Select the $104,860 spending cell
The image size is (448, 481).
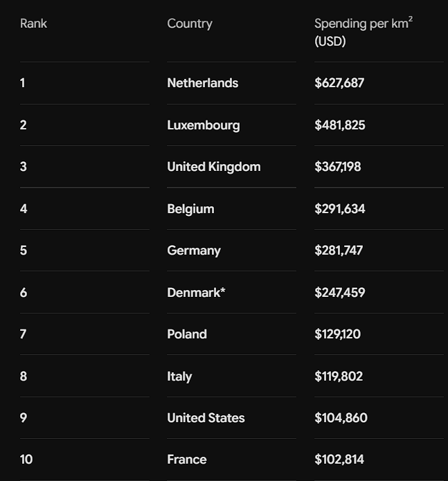tap(341, 418)
